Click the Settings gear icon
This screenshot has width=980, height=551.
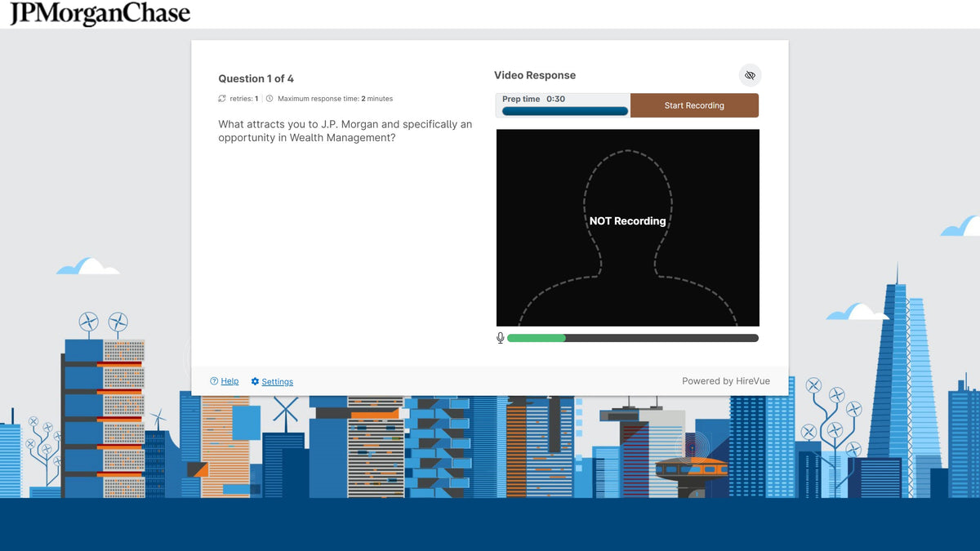tap(255, 381)
